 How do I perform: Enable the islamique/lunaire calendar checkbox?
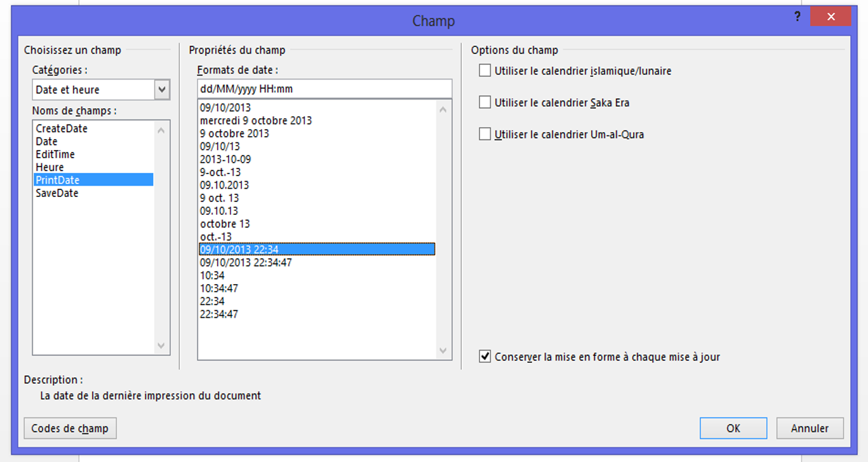pos(485,71)
